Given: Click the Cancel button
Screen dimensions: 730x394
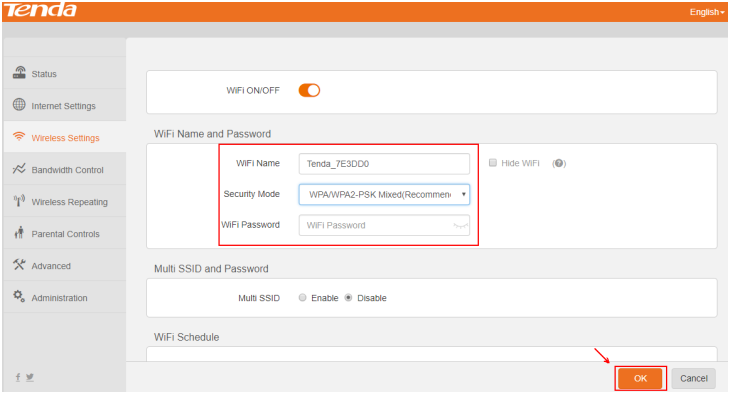Looking at the screenshot, I should pyautogui.click(x=694, y=379).
